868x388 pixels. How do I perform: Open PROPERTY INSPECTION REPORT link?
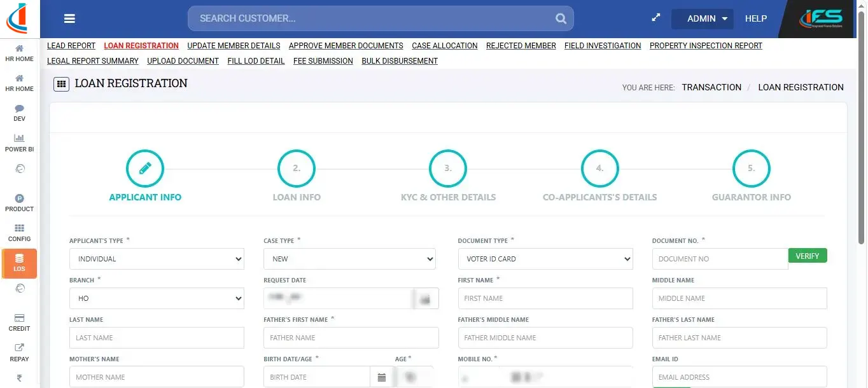pos(706,46)
